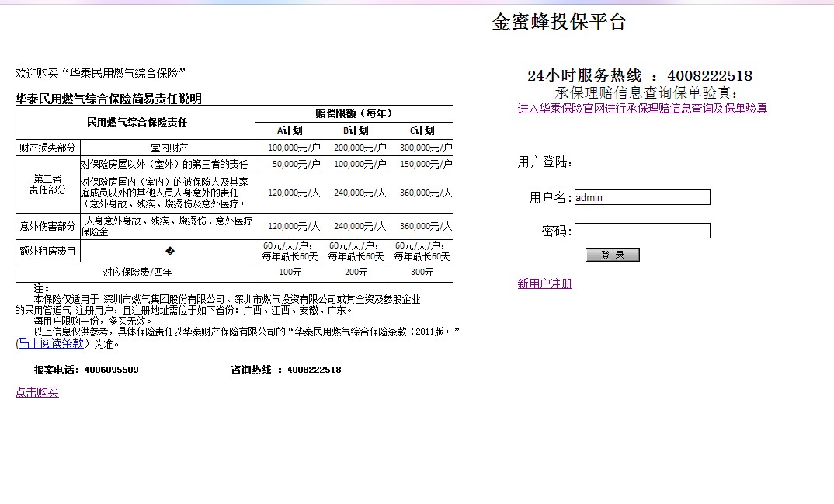Open the 进入华泰保险官网 verification link
Image resolution: width=834 pixels, height=504 pixels.
pos(642,108)
